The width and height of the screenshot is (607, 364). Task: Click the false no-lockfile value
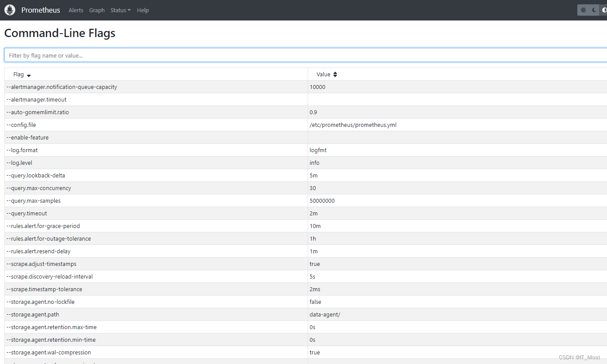(316, 302)
